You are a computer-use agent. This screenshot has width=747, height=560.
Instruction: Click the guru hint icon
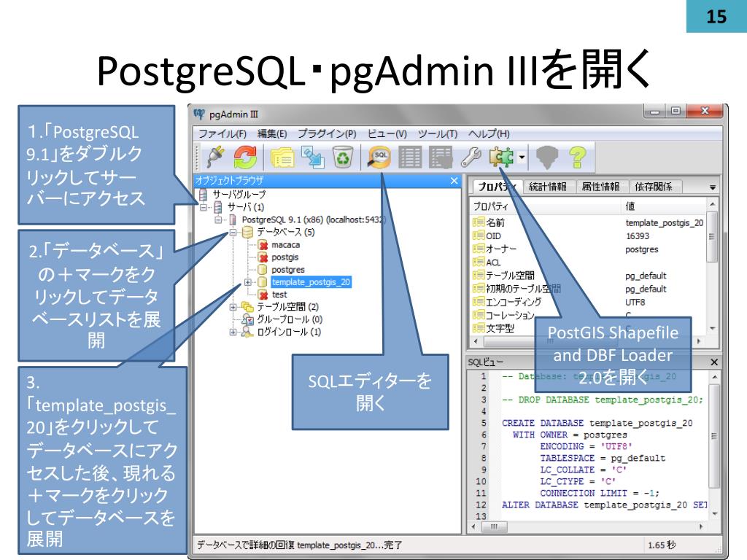click(x=547, y=157)
